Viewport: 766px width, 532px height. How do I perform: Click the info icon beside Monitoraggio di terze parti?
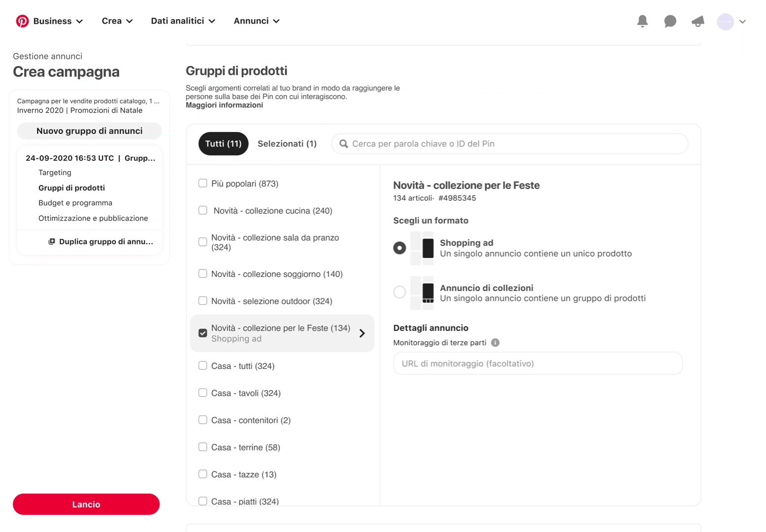click(x=495, y=343)
